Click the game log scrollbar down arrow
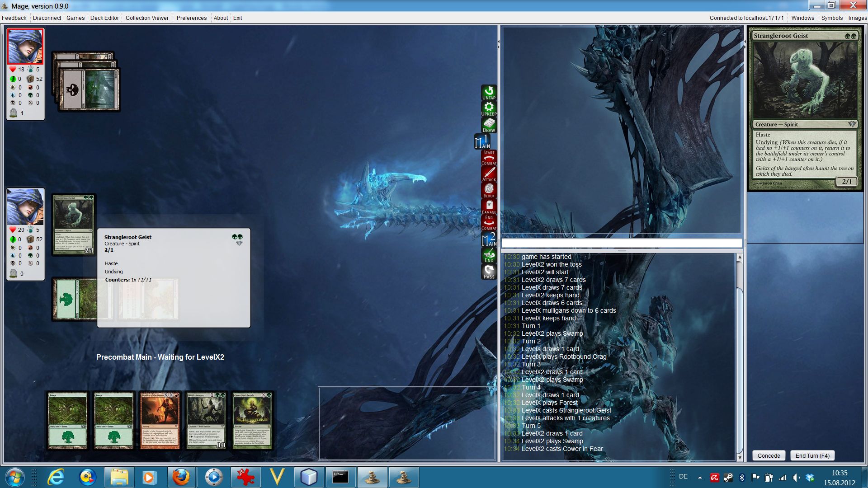The width and height of the screenshot is (868, 488). click(x=740, y=458)
